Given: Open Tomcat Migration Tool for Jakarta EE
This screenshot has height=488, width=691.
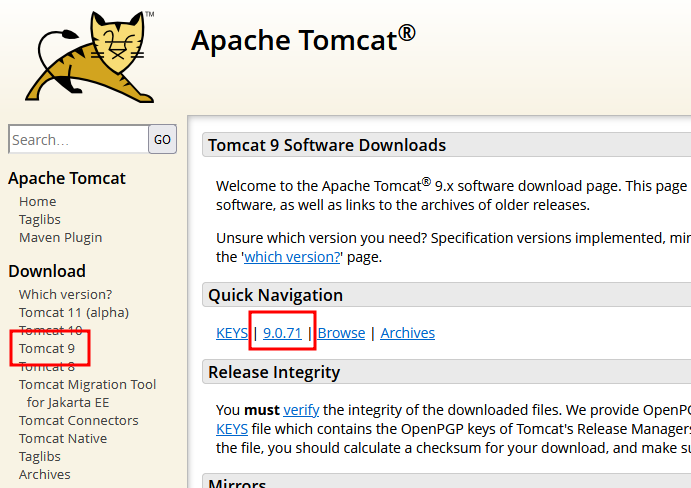Looking at the screenshot, I should (87, 393).
